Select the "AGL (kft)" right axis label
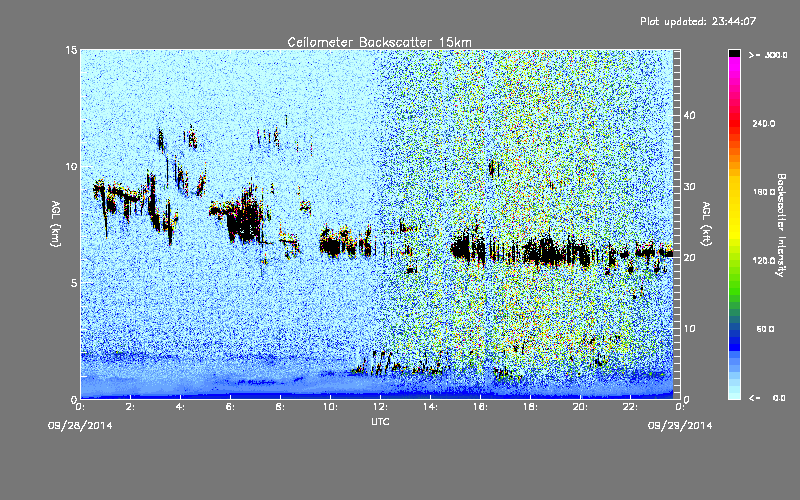This screenshot has width=800, height=500. pos(707,223)
